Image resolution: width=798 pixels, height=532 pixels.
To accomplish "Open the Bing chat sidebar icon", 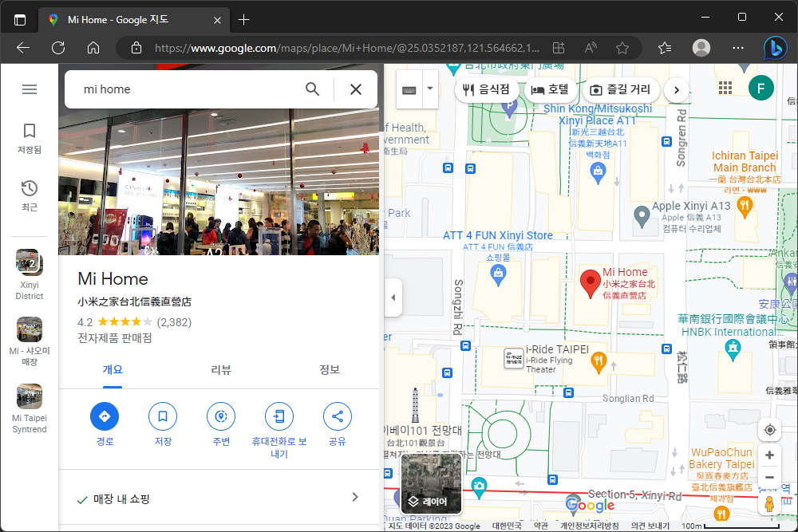I will [775, 49].
